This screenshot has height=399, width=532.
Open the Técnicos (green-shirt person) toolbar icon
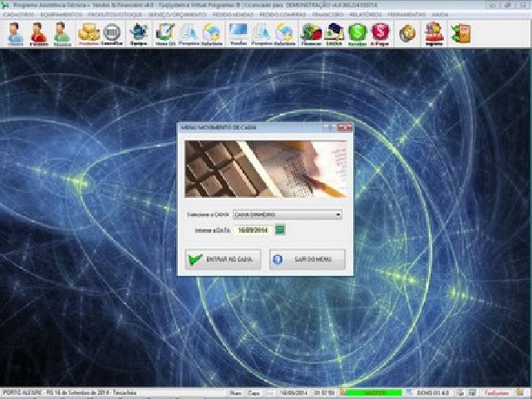(x=62, y=34)
